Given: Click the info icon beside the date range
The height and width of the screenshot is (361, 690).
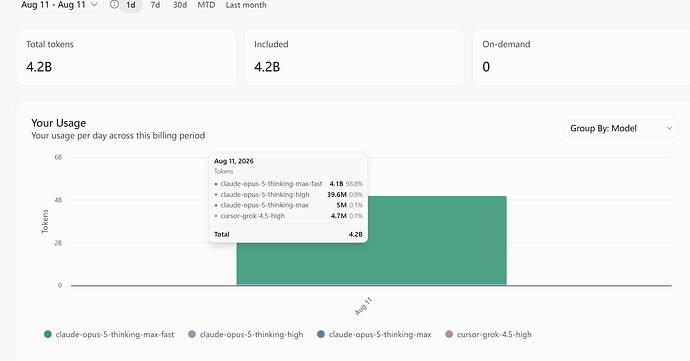Looking at the screenshot, I should click(114, 4).
